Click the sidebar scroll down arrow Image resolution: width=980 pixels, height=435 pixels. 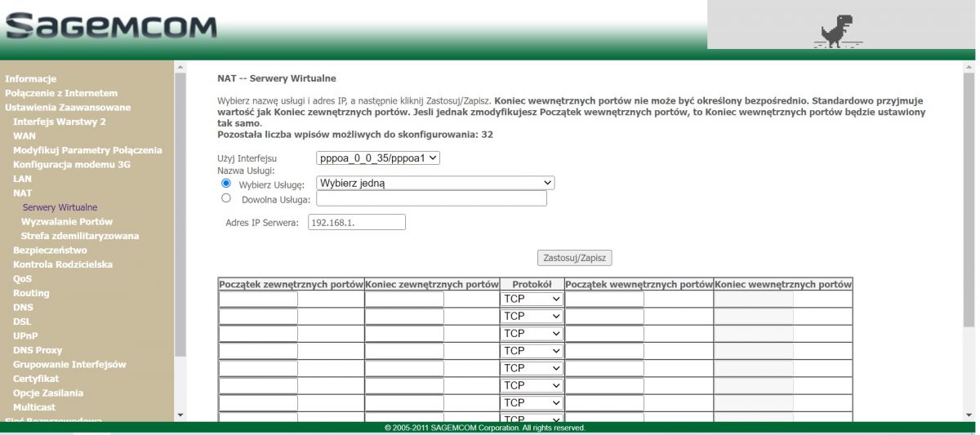(x=180, y=415)
